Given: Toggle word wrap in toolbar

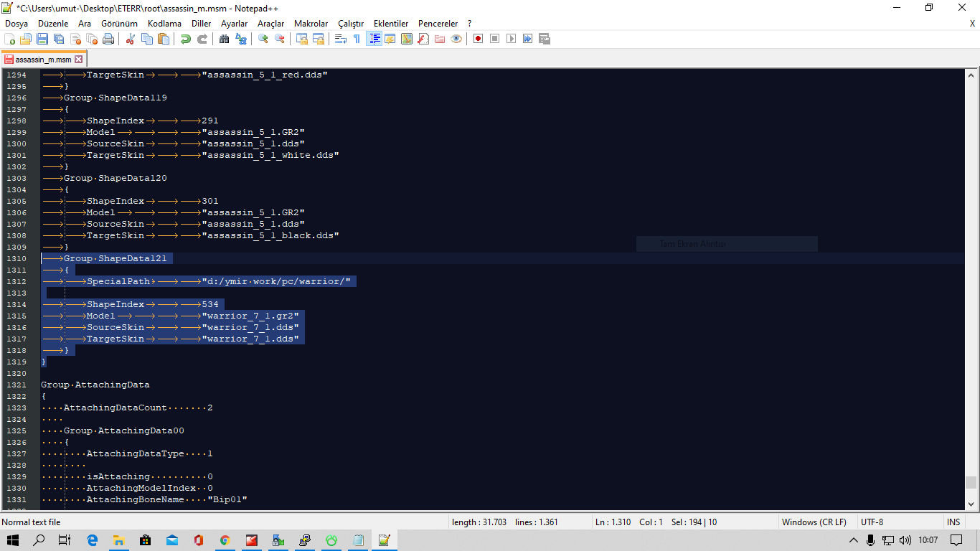Looking at the screenshot, I should [x=340, y=39].
